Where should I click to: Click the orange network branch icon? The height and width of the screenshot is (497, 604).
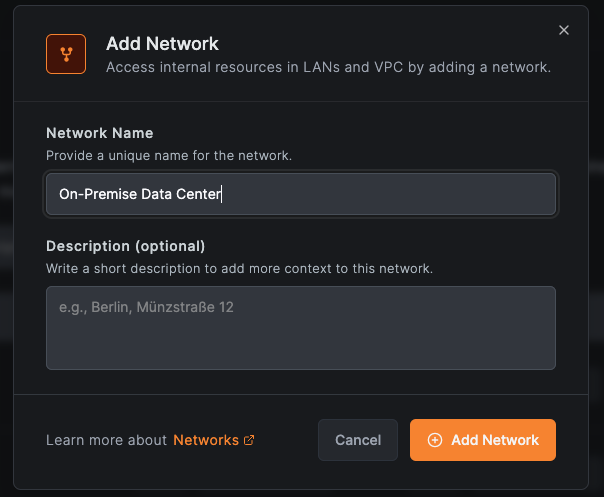tap(66, 54)
